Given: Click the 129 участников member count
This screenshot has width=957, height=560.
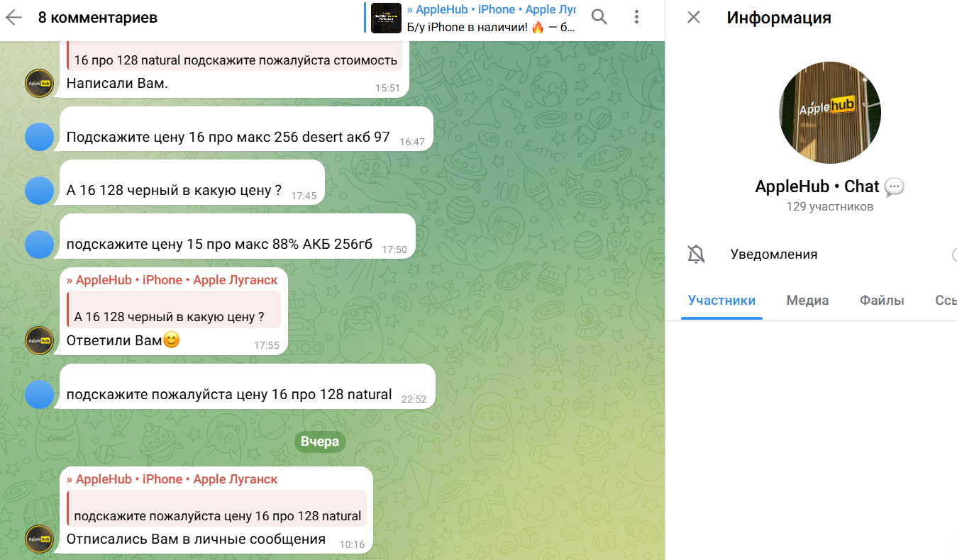Looking at the screenshot, I should pos(829,207).
